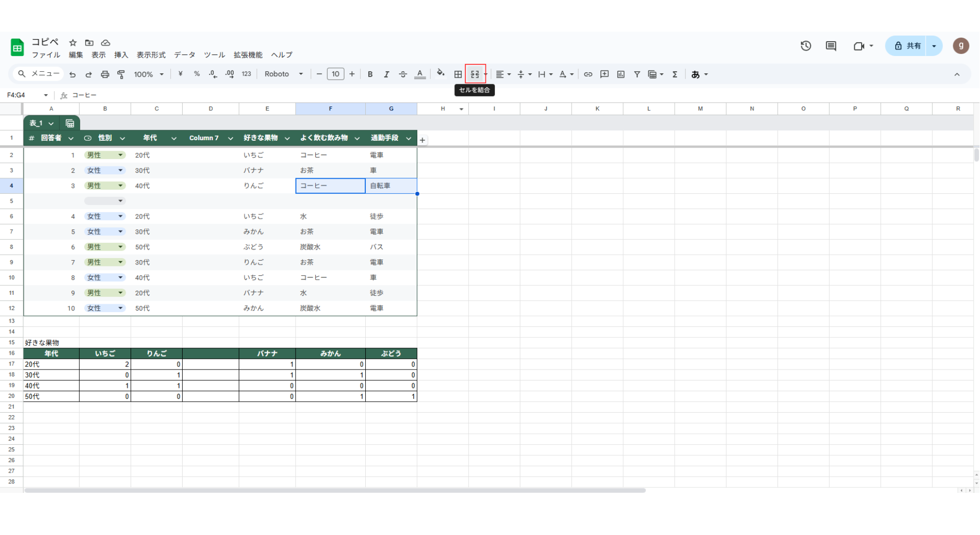The image size is (980, 535).
Task: Select cell containing 自転車
Action: click(x=391, y=186)
